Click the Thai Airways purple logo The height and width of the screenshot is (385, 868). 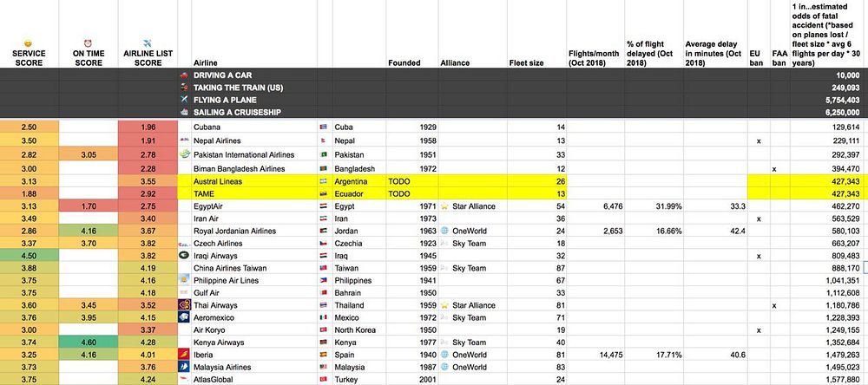pyautogui.click(x=184, y=305)
